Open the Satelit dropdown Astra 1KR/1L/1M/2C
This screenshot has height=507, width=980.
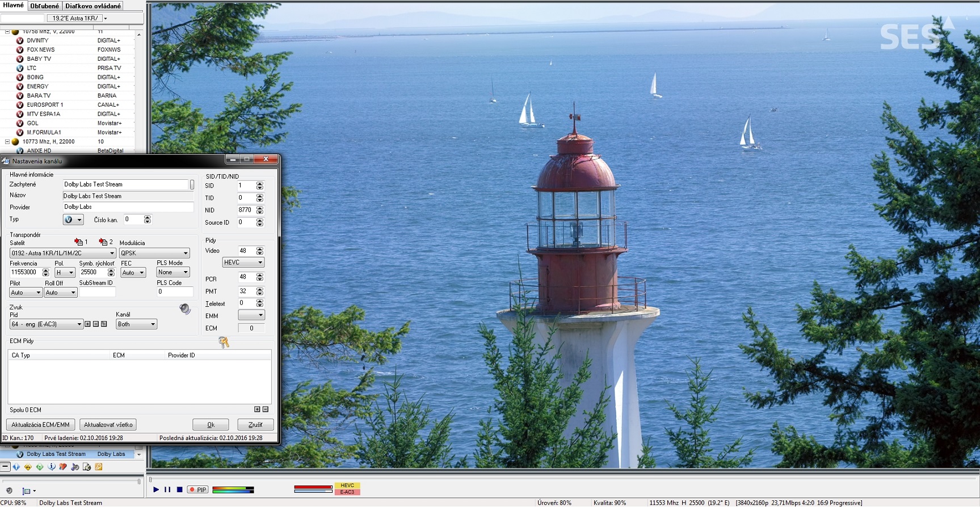[x=63, y=253]
